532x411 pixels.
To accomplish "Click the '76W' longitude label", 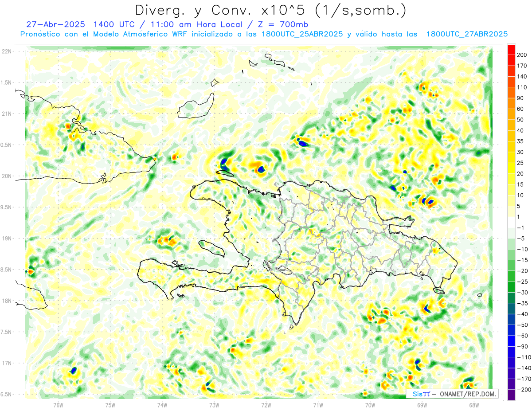I will 58,405.
